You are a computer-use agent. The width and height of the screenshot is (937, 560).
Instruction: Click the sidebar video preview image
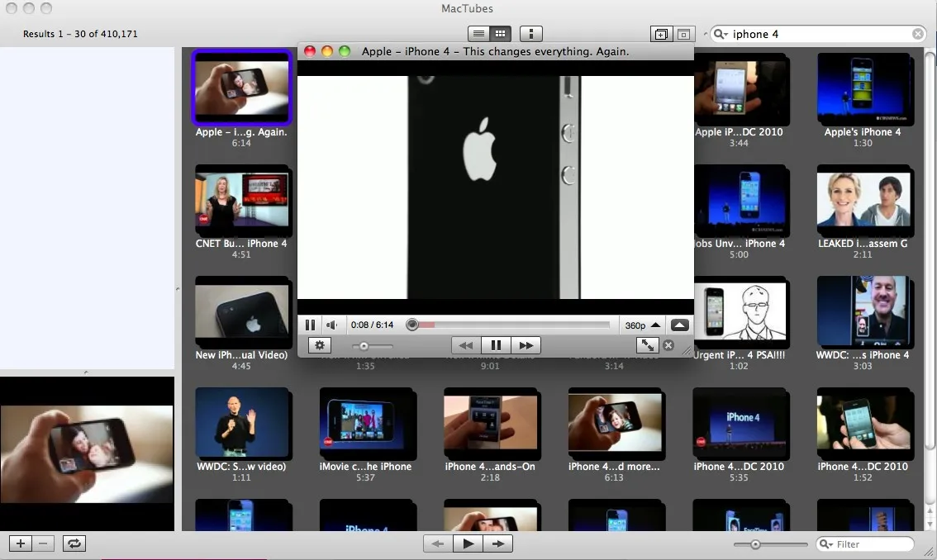pos(87,454)
